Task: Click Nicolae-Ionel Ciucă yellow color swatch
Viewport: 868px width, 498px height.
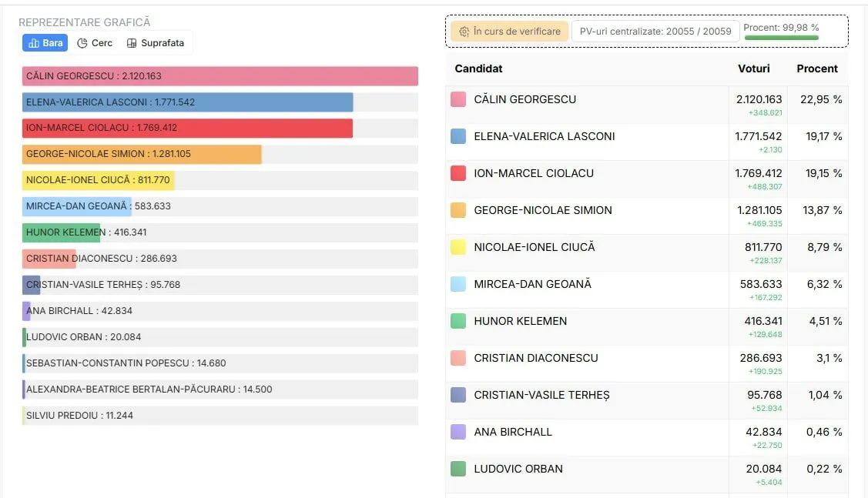Action: click(x=458, y=247)
